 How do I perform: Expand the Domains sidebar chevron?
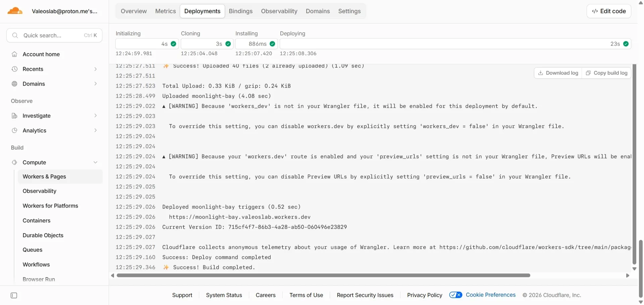pos(96,84)
